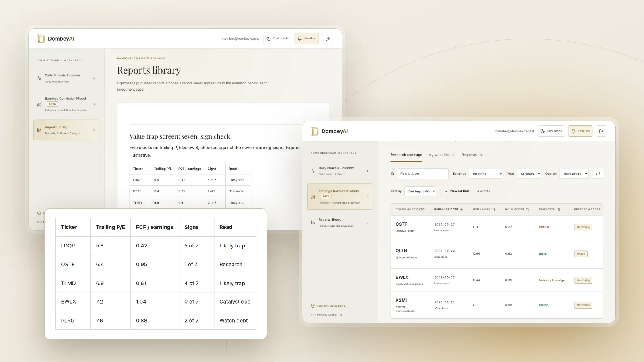Toggle Email on notifications in Earnings Conviction window
Viewport: 644px width, 362px height.
click(580, 131)
